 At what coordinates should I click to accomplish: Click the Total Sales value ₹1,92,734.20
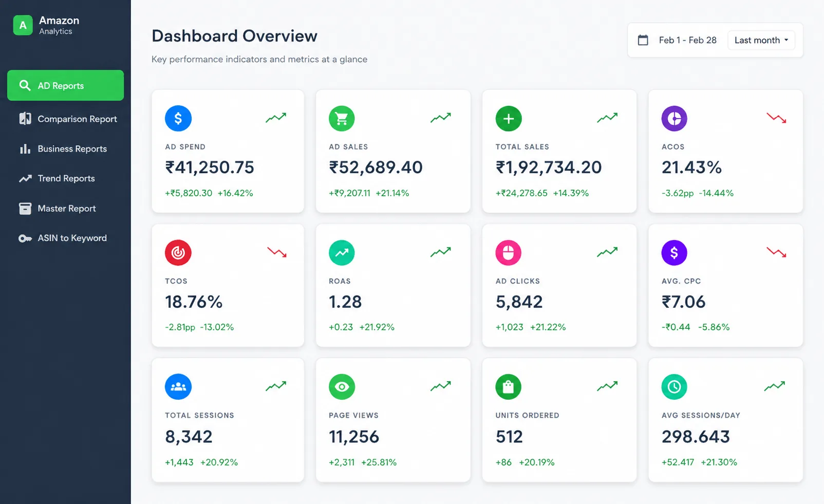(x=549, y=167)
